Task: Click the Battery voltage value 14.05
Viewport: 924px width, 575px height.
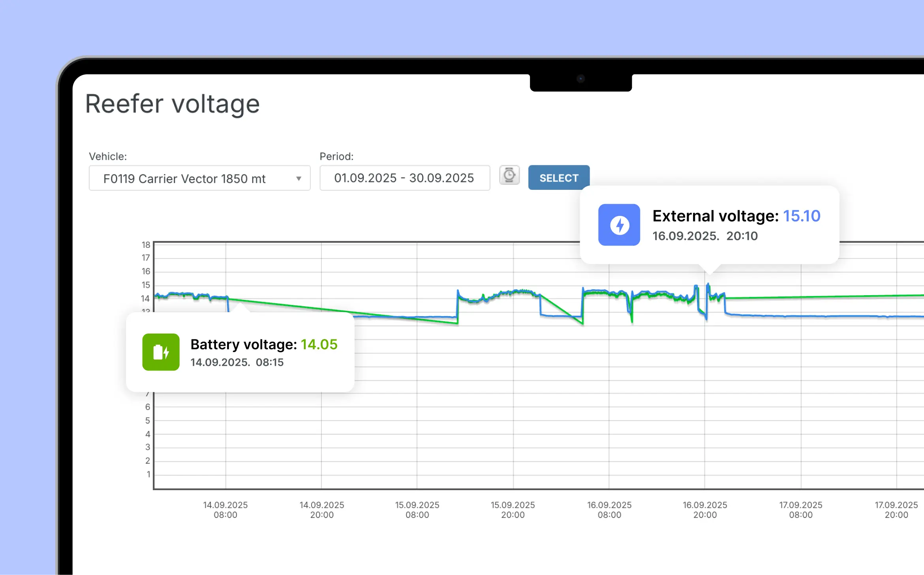Action: [x=319, y=344]
